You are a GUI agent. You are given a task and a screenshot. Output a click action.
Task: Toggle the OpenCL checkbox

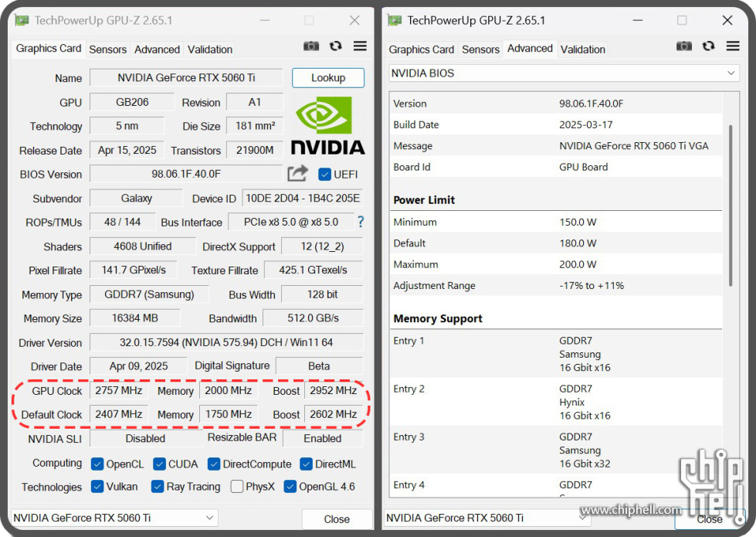[x=97, y=464]
